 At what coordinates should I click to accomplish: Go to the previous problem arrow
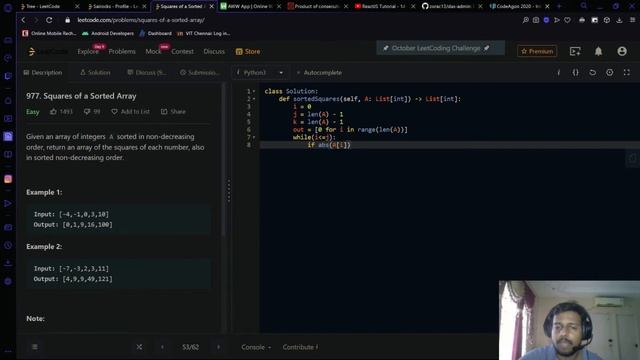point(162,347)
